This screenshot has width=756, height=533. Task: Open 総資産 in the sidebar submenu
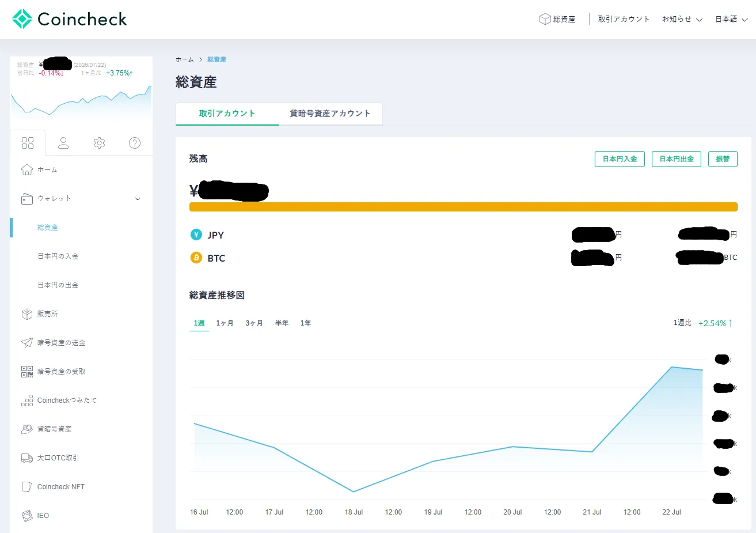(x=48, y=228)
